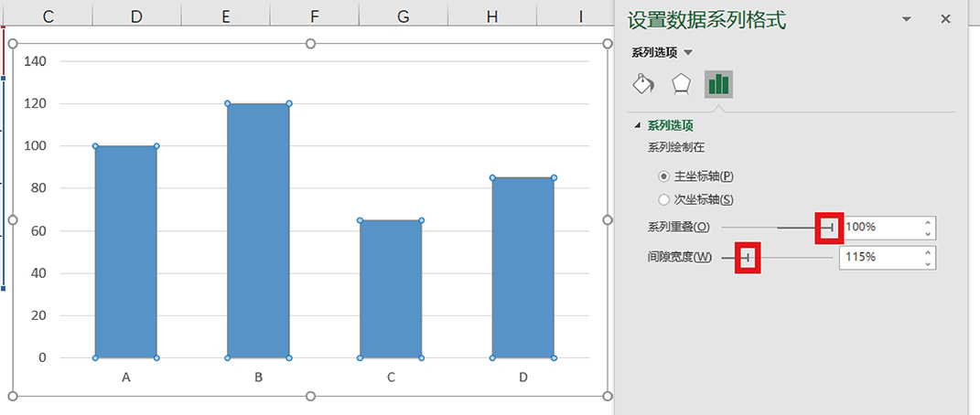The image size is (980, 415).
Task: Click the chart's right-middle resize handle
Action: [608, 219]
